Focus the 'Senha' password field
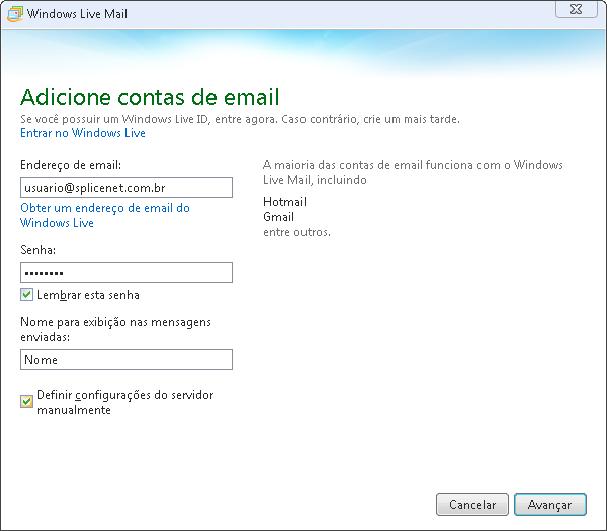 [x=126, y=272]
